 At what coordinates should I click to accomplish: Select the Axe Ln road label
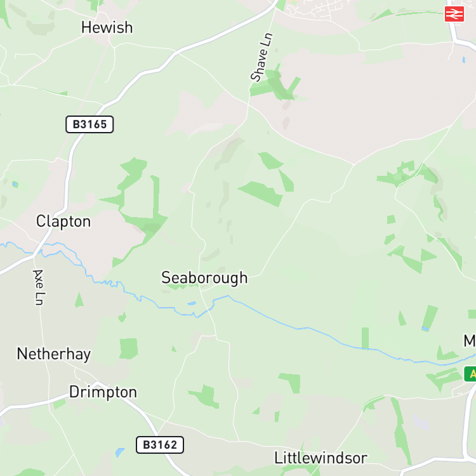point(39,287)
